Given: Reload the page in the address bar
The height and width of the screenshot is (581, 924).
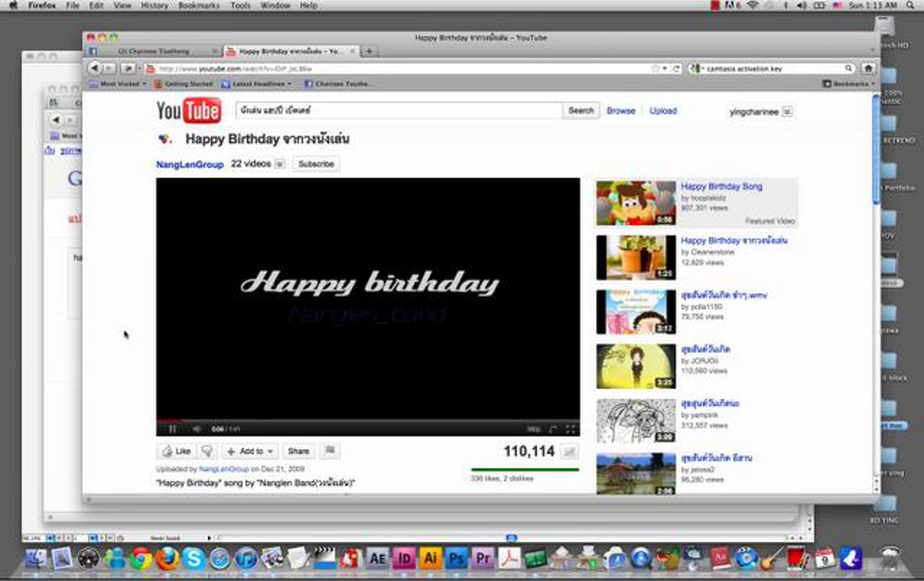Looking at the screenshot, I should coord(676,69).
